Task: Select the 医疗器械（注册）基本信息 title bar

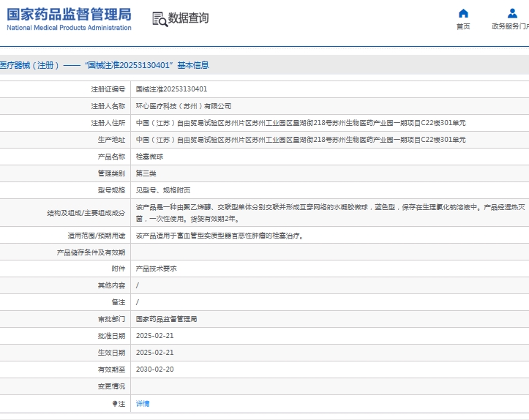Action: click(265, 65)
